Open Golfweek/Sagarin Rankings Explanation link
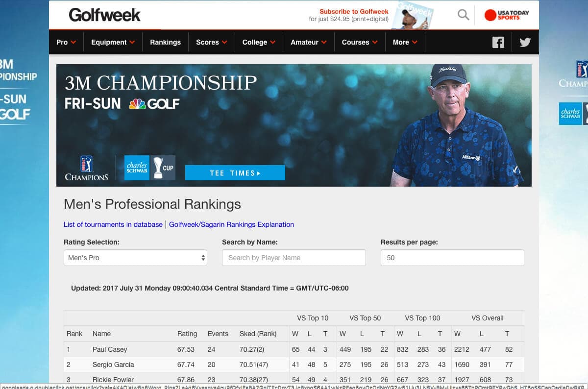 231,224
